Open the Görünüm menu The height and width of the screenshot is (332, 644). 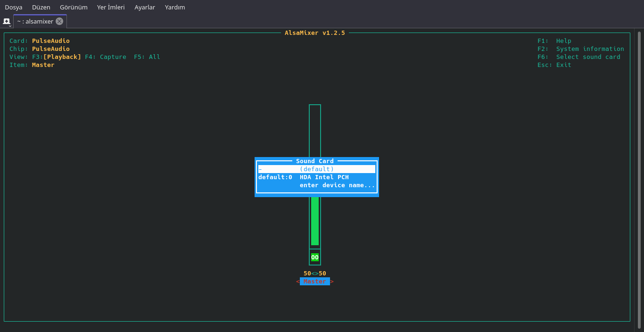coord(74,7)
